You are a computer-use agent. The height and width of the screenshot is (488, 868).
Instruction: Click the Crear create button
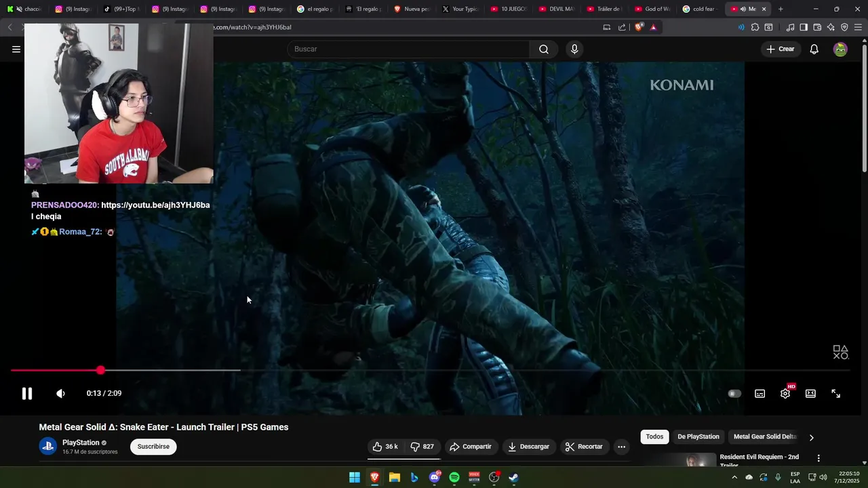coord(780,49)
